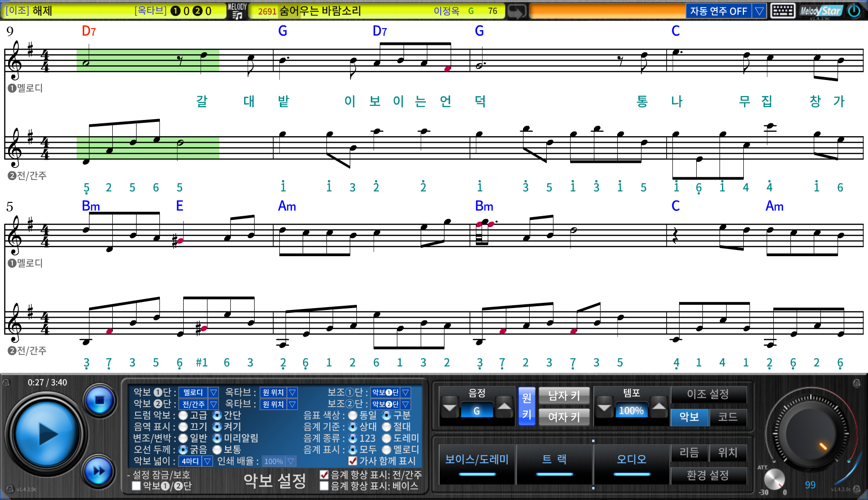Check the 악보①/②단 lock checkbox
This screenshot has height=500, width=868.
pos(136,486)
